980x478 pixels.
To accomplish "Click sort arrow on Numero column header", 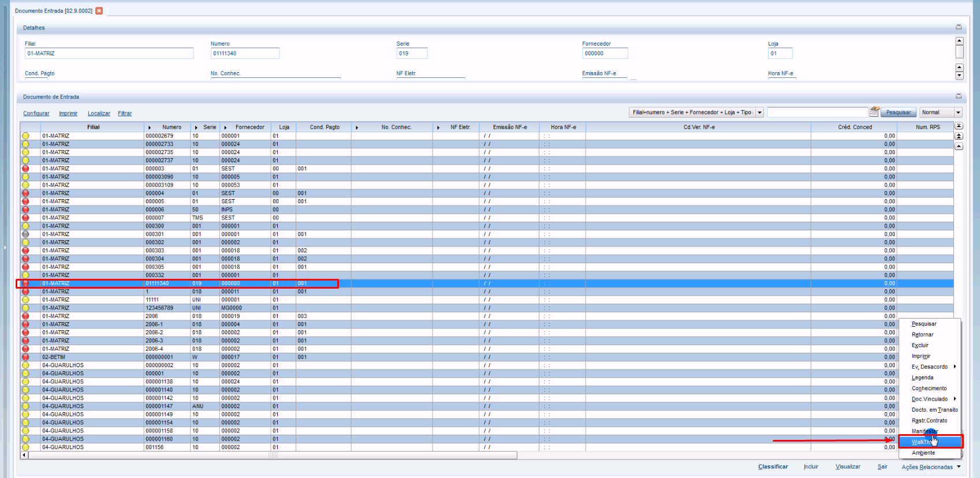I will [x=150, y=127].
